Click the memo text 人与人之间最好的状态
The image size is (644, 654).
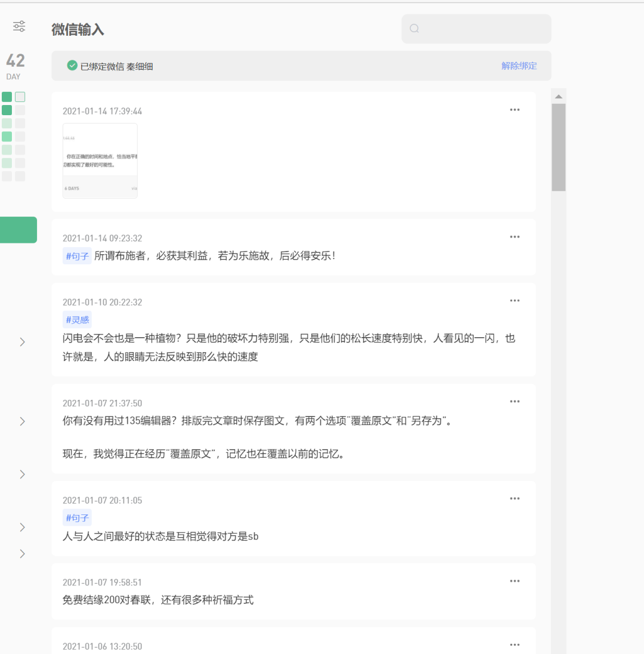point(160,536)
